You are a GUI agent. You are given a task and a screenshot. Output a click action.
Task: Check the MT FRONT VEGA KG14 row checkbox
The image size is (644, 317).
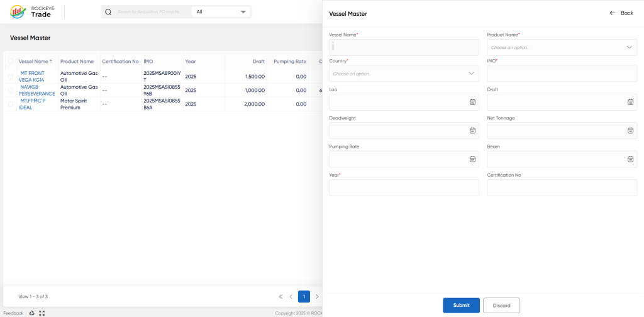(x=11, y=76)
